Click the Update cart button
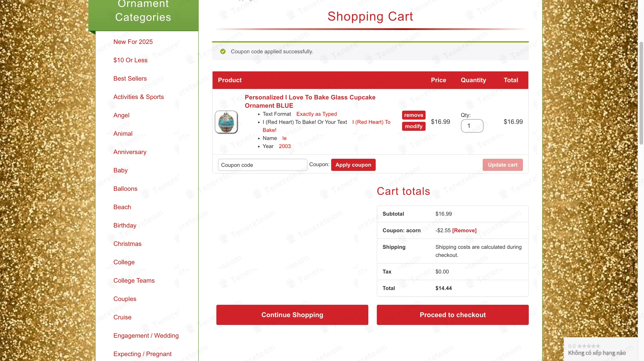The width and height of the screenshot is (644, 361). pyautogui.click(x=503, y=165)
